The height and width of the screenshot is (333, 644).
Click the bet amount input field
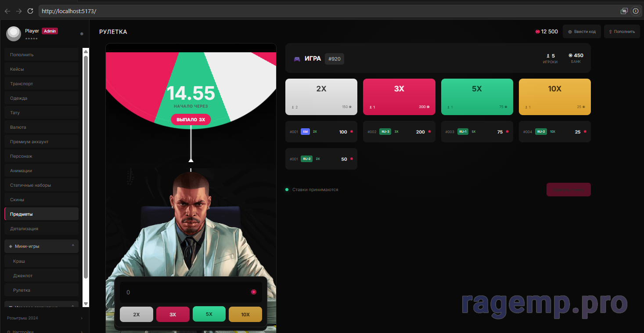191,292
